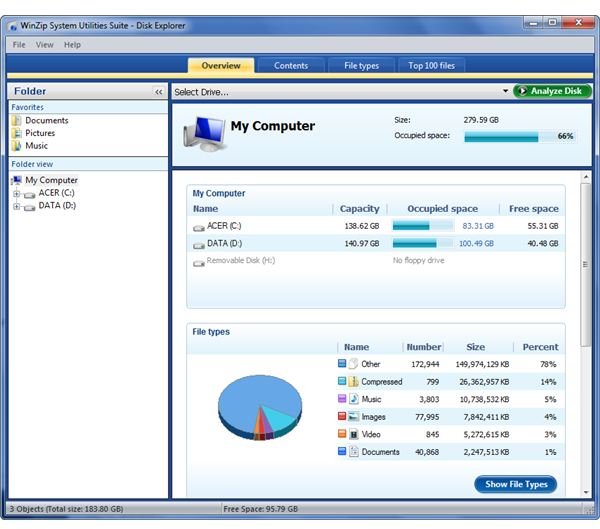Image resolution: width=600 pixels, height=529 pixels.
Task: Switch to the Overview tab
Action: tap(221, 65)
